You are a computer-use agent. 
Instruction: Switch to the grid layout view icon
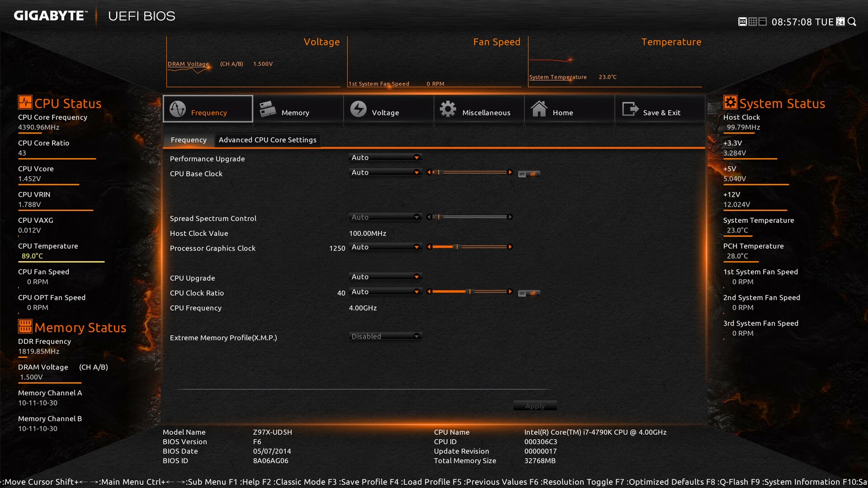coord(752,22)
